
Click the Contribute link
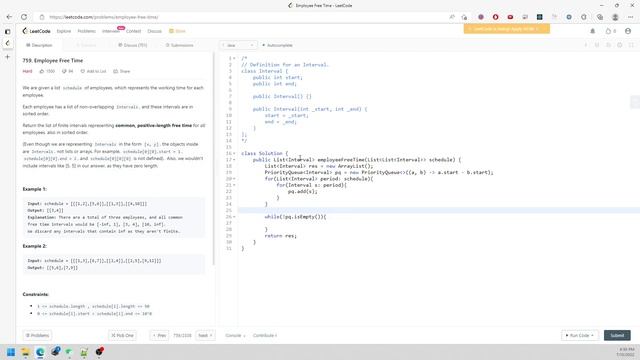tap(264, 336)
